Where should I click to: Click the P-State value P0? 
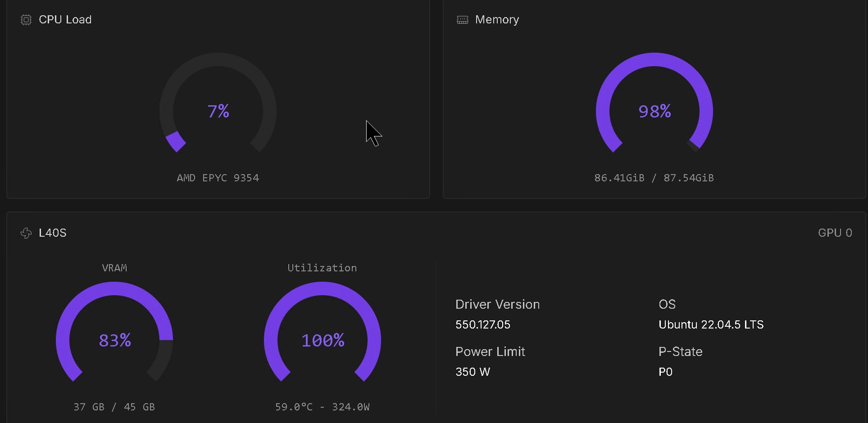665,372
